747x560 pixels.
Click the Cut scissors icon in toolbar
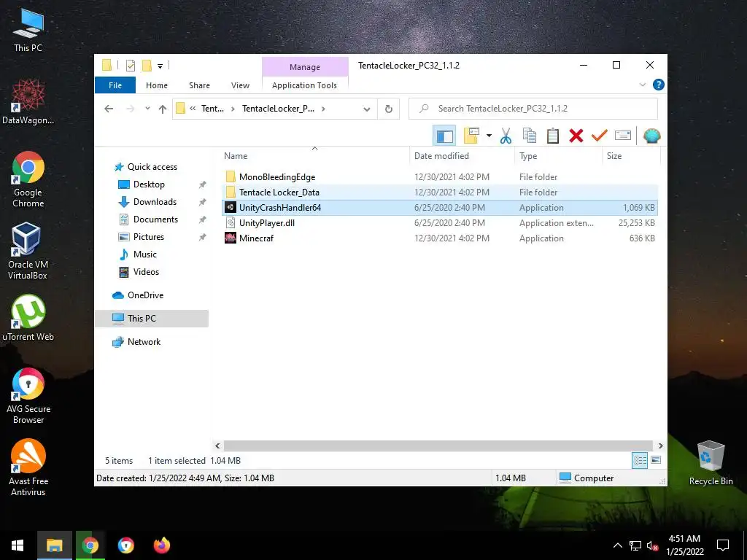coord(506,136)
